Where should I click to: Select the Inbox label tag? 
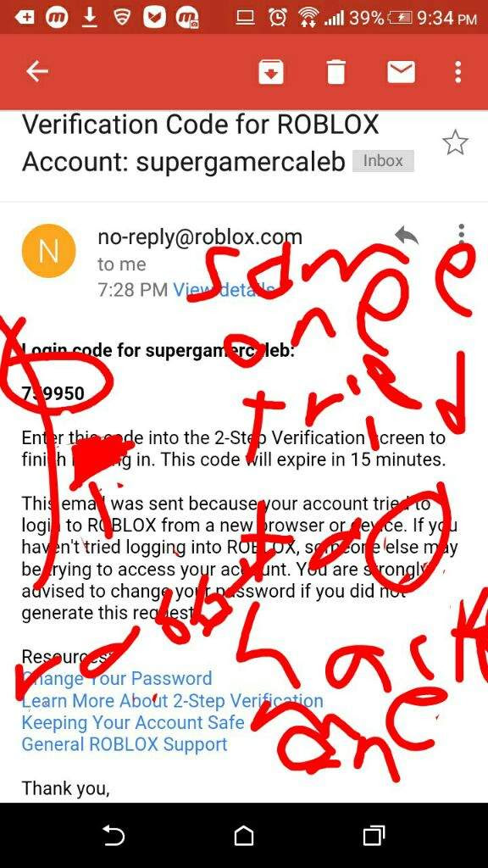[383, 161]
